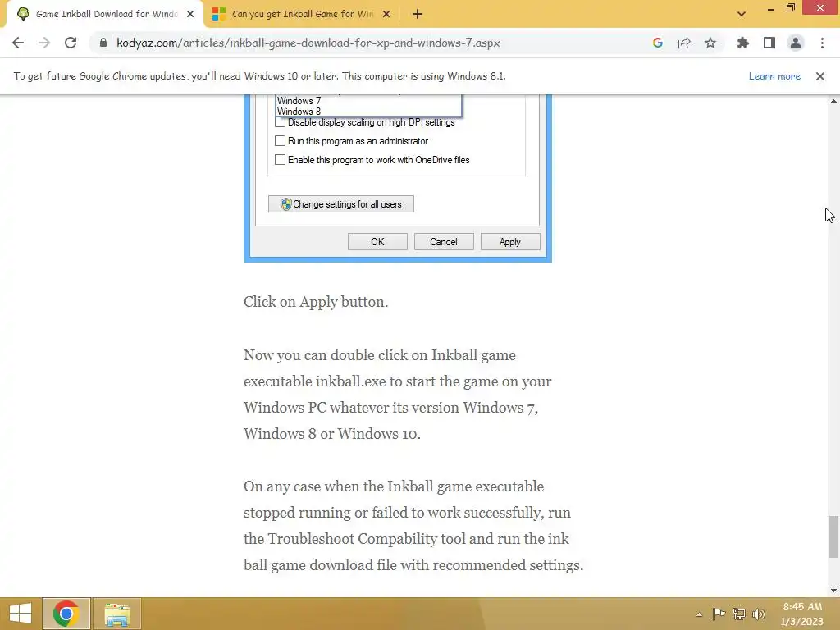Close the Can you get Inkball tab
840x630 pixels.
point(386,14)
